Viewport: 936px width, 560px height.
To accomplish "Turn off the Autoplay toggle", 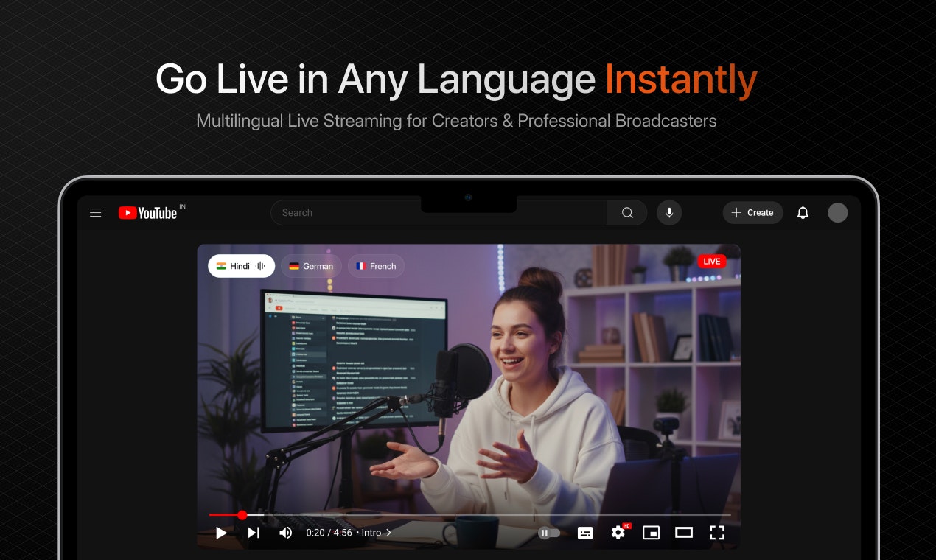I will pos(548,532).
